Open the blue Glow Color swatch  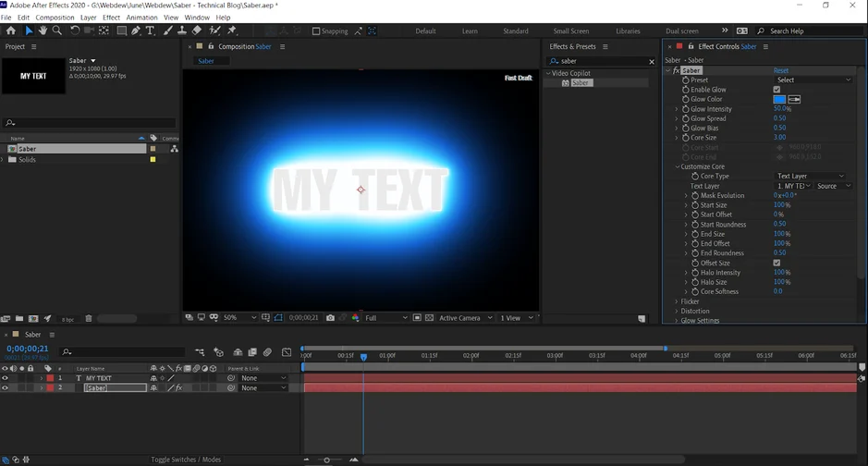779,99
